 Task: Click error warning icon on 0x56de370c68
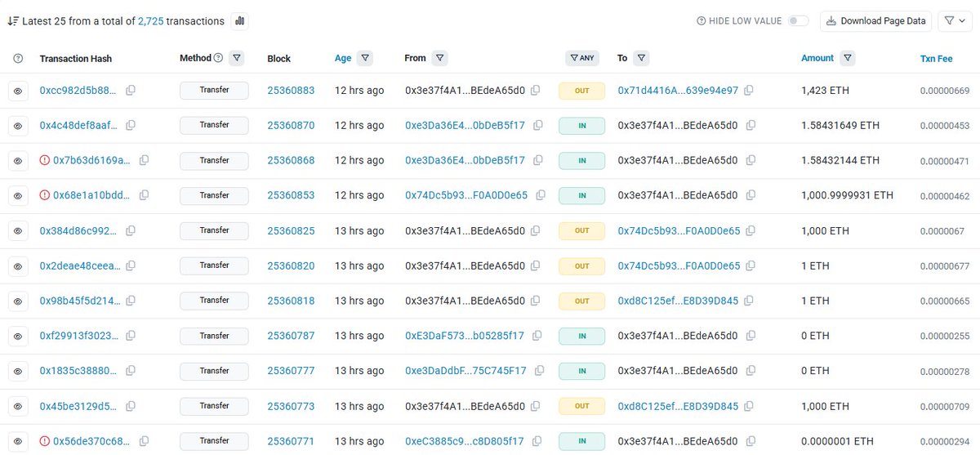click(45, 441)
